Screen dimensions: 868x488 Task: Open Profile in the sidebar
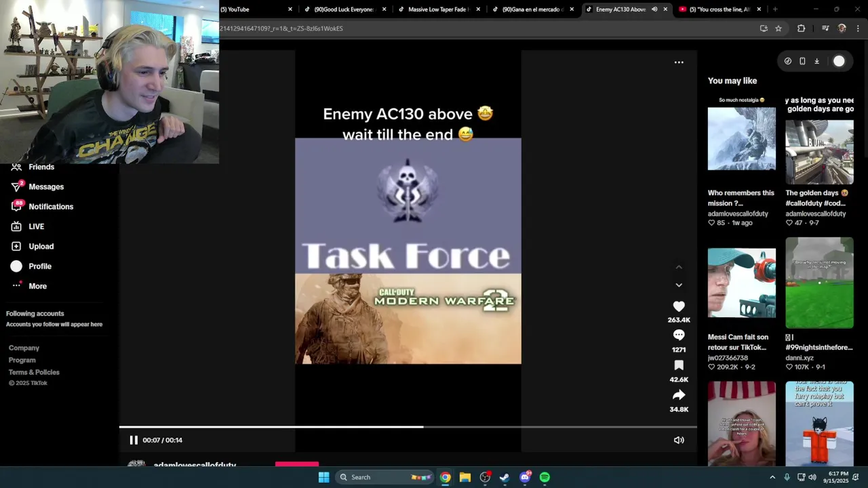40,266
